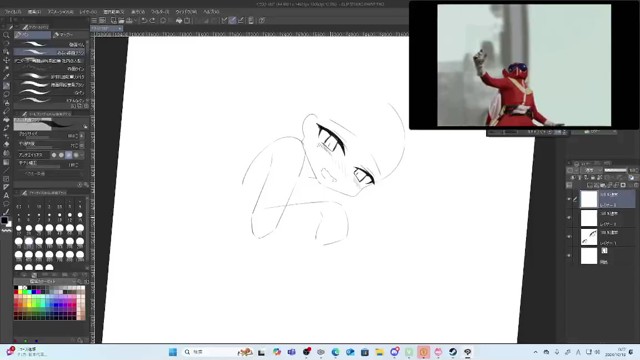Select the Zoom magnifier tool

[6, 35]
